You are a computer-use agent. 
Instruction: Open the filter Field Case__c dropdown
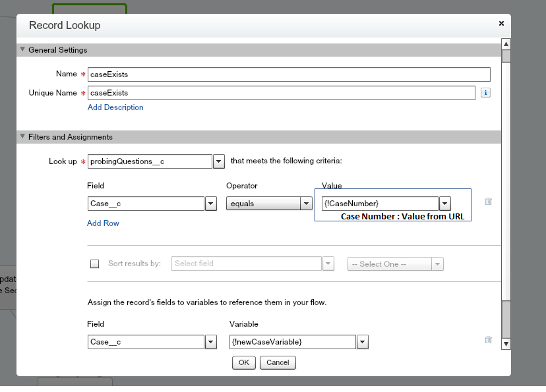click(x=210, y=204)
